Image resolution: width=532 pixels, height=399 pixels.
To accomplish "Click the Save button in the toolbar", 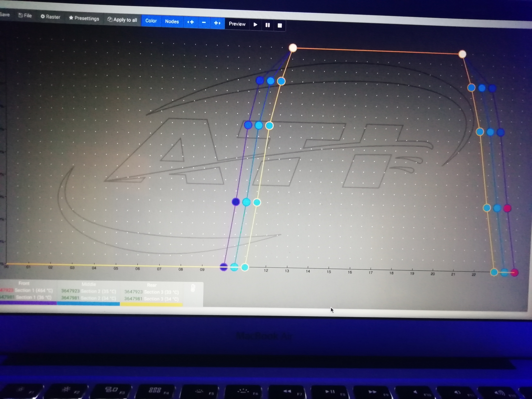I will click(5, 15).
